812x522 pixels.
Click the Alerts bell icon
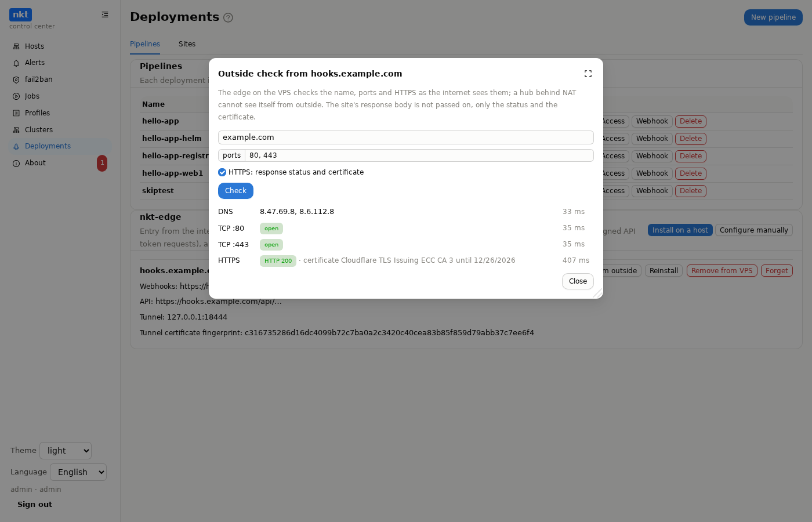coord(16,63)
